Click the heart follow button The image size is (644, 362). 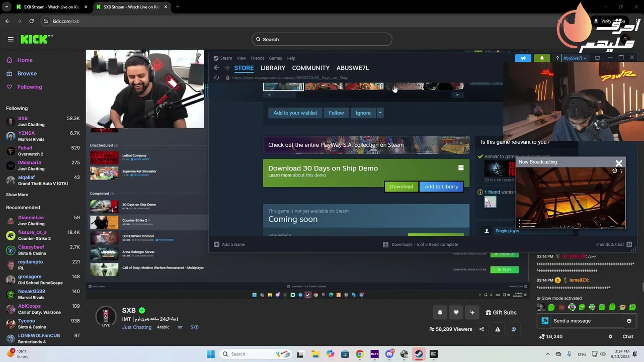(x=456, y=312)
